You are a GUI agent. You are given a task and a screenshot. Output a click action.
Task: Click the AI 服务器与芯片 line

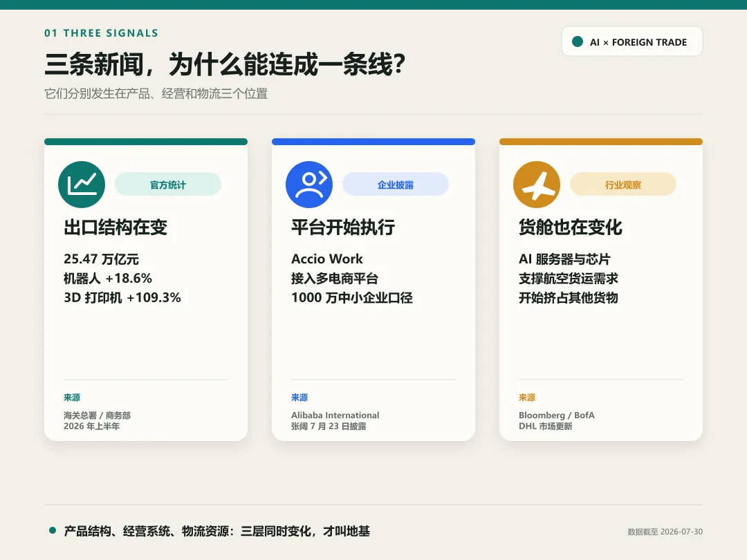pyautogui.click(x=564, y=259)
